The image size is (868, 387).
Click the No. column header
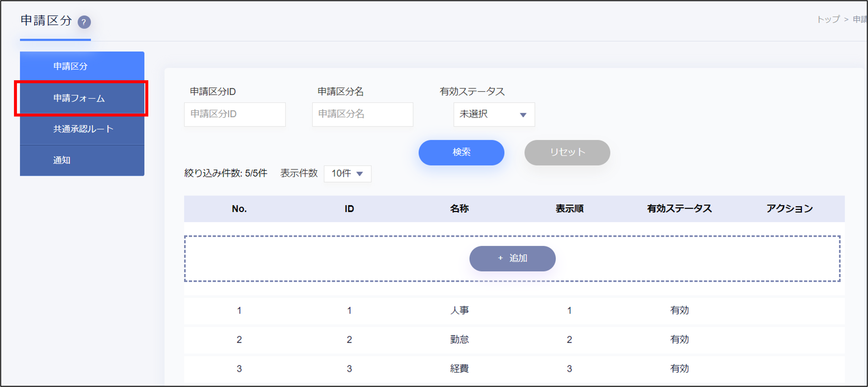(239, 209)
